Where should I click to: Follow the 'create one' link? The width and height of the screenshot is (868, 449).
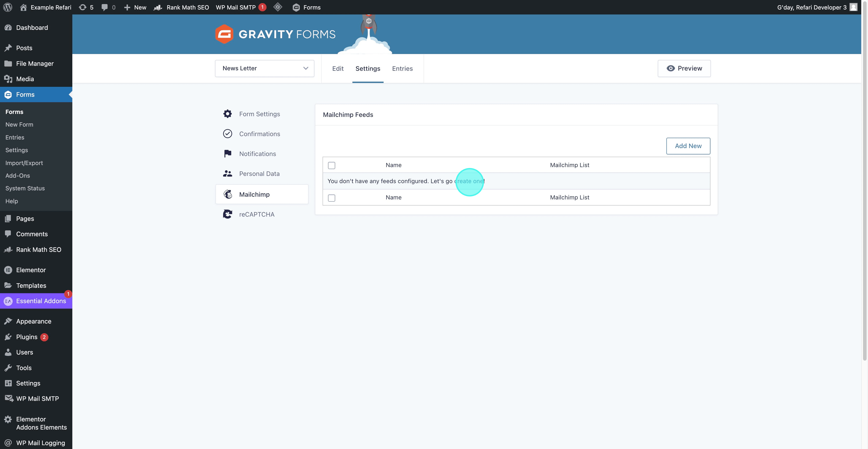pos(469,181)
